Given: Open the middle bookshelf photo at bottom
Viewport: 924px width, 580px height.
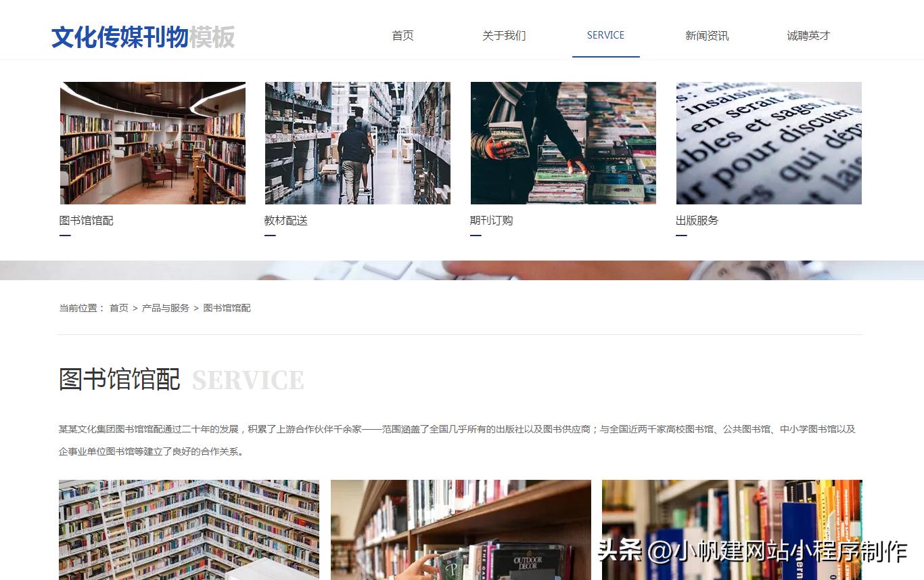Looking at the screenshot, I should [x=461, y=530].
